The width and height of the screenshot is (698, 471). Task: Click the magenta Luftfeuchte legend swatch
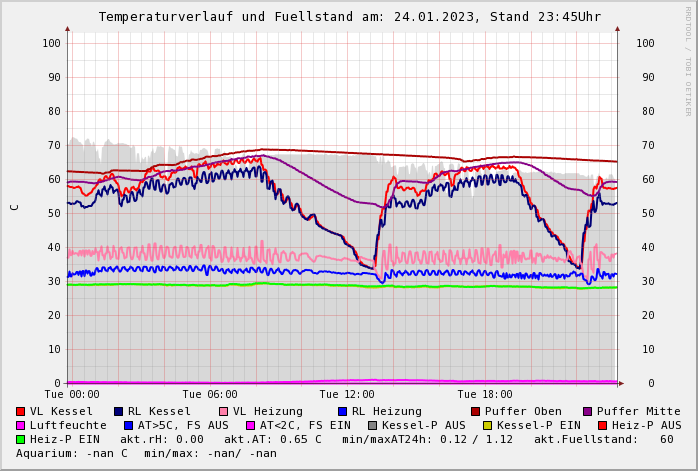click(x=21, y=425)
